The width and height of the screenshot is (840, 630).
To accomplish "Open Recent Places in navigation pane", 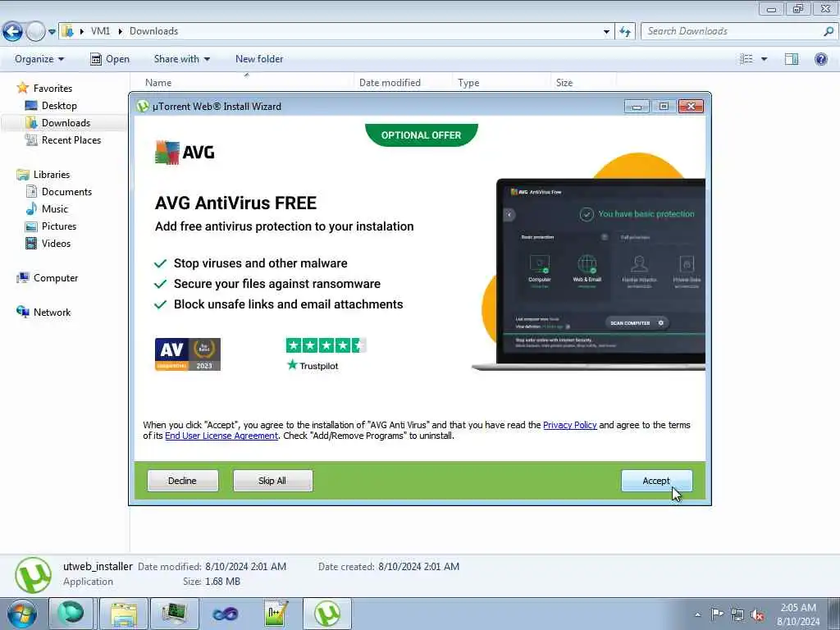I will [x=63, y=139].
